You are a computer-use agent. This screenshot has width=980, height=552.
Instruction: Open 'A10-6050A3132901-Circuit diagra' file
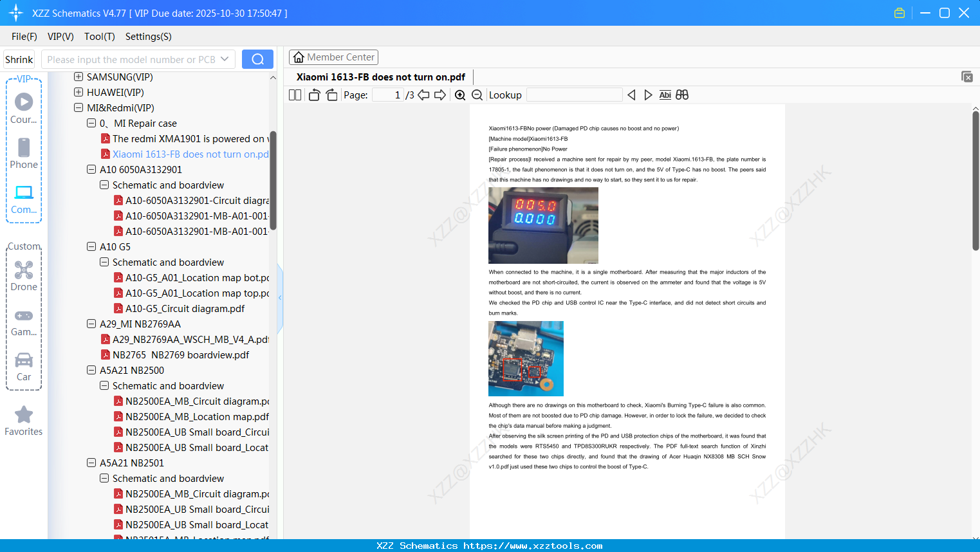coord(198,201)
